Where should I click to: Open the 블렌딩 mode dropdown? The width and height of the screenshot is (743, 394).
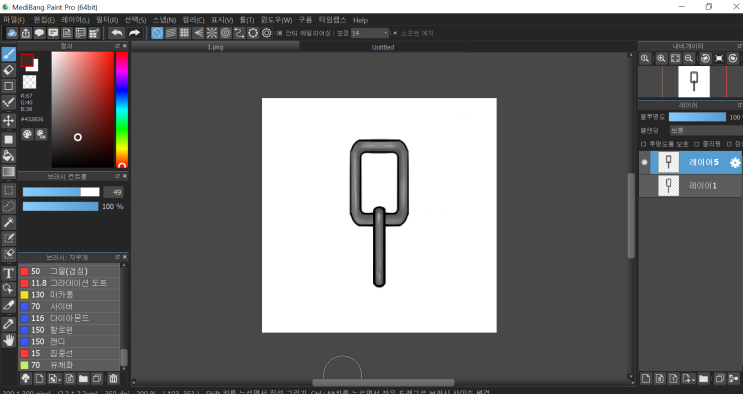[x=706, y=130]
